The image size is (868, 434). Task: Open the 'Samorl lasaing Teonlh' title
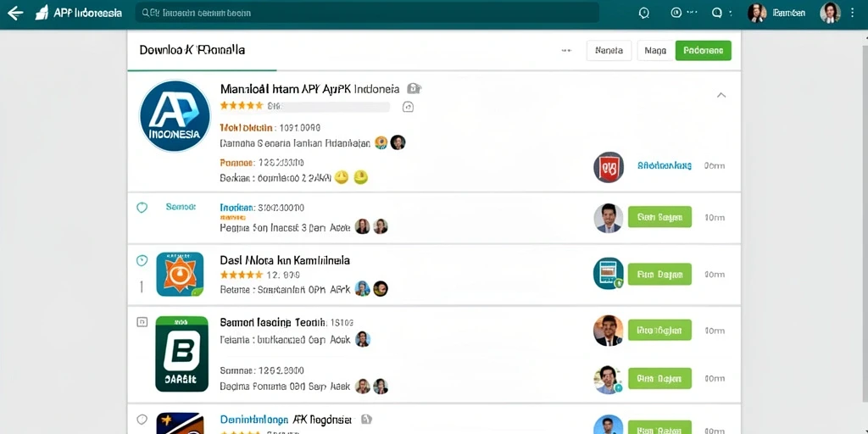click(273, 322)
